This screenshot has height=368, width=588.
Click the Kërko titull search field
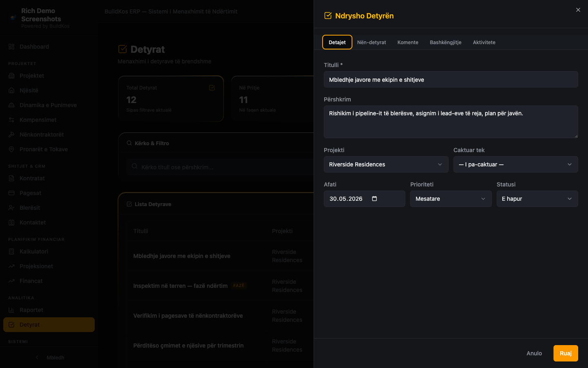(x=220, y=167)
